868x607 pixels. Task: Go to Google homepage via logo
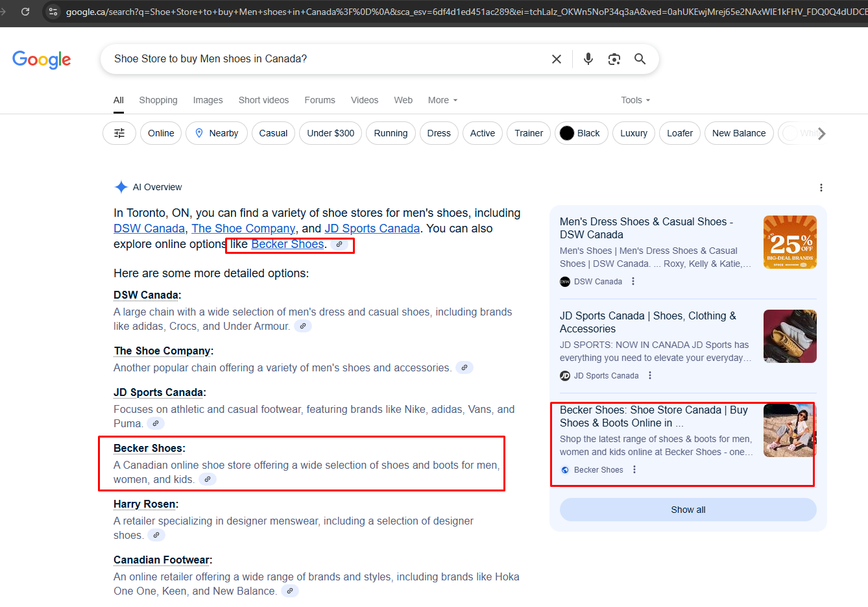42,60
